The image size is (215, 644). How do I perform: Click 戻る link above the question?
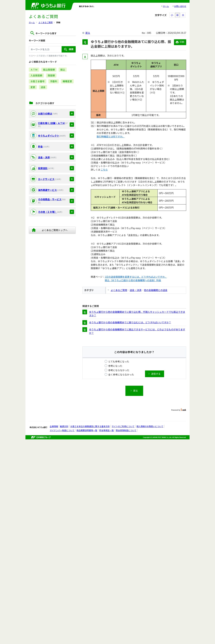(88, 33)
